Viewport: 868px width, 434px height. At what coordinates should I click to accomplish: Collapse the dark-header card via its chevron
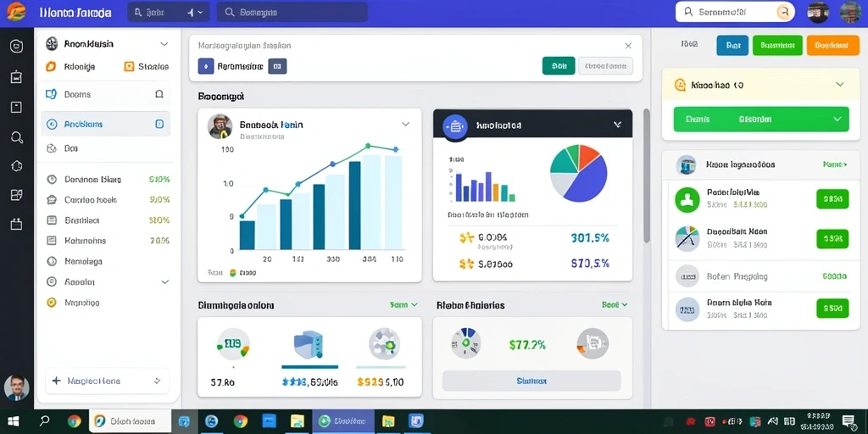[x=617, y=125]
